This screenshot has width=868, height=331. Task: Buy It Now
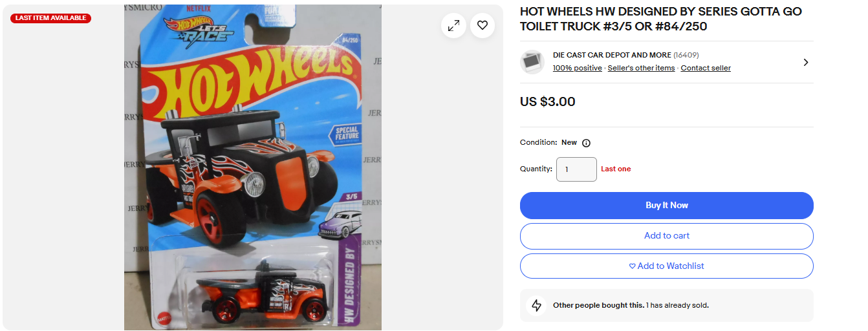[667, 206]
